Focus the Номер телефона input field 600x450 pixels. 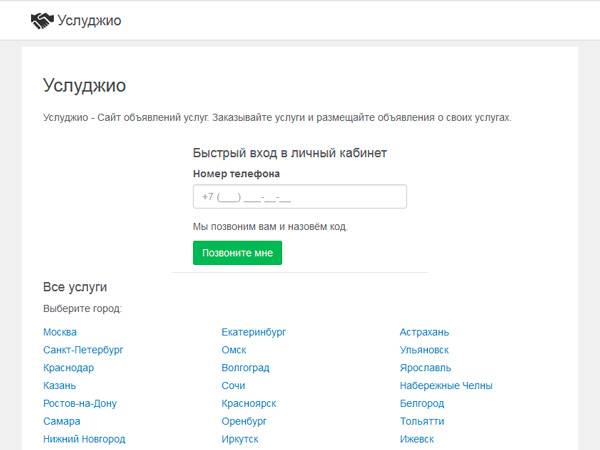pyautogui.click(x=299, y=196)
